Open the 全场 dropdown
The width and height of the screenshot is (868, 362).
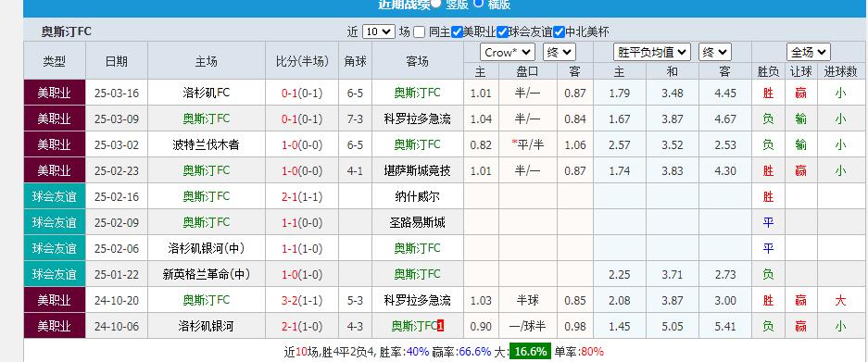(809, 53)
